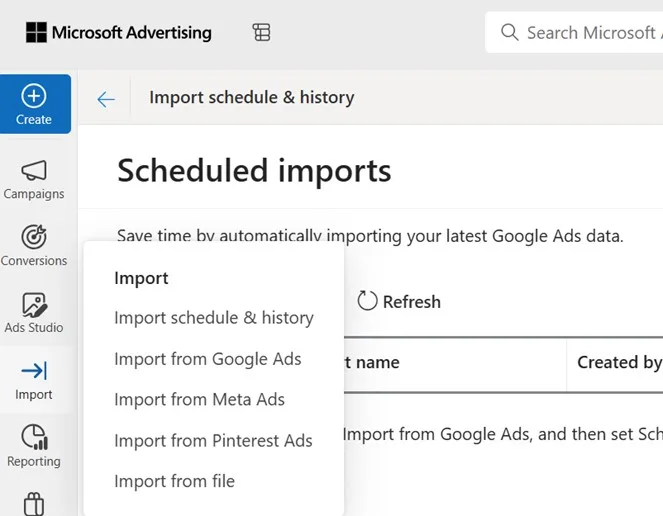The image size is (663, 516).
Task: Select the Import sidebar item
Action: click(x=34, y=380)
